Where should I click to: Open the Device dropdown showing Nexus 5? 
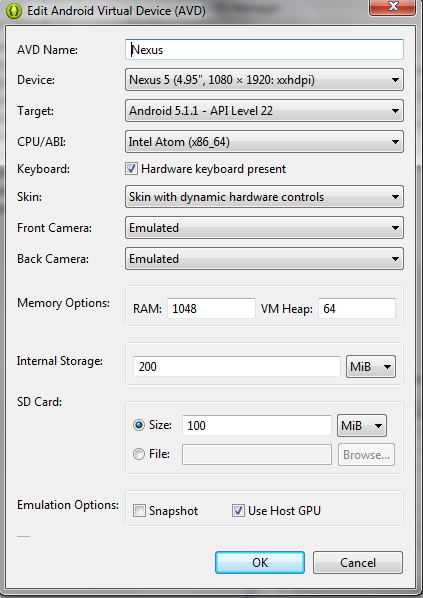[264, 80]
